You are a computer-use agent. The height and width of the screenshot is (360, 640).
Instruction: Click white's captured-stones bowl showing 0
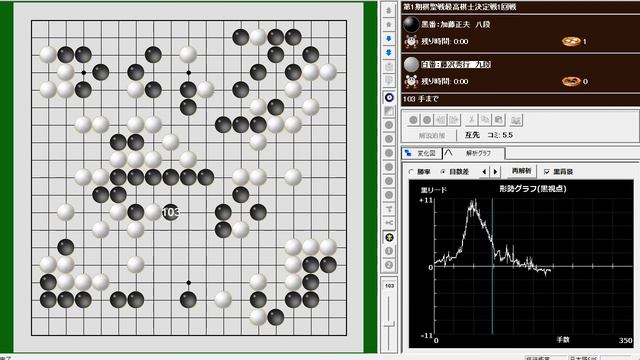tap(571, 81)
